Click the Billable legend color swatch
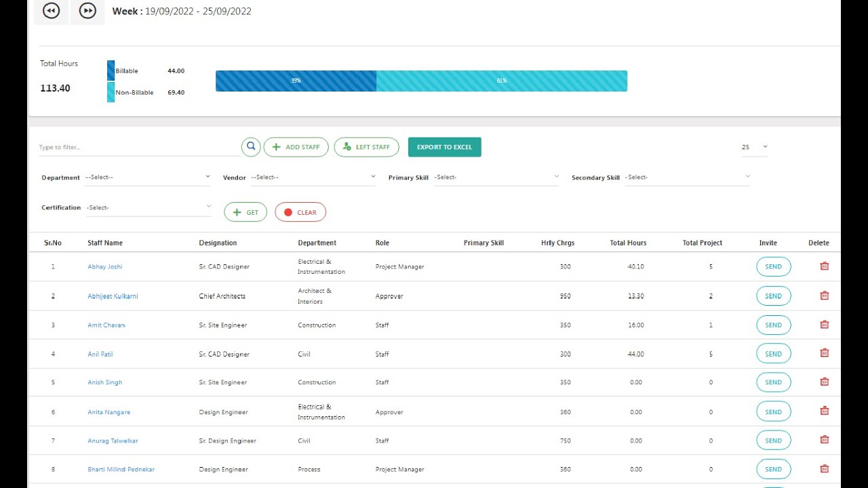 [111, 70]
